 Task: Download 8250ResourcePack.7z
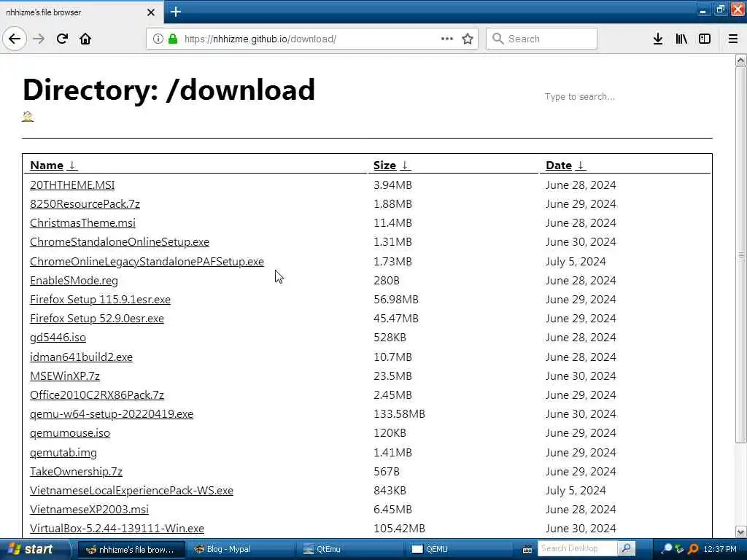[85, 204]
